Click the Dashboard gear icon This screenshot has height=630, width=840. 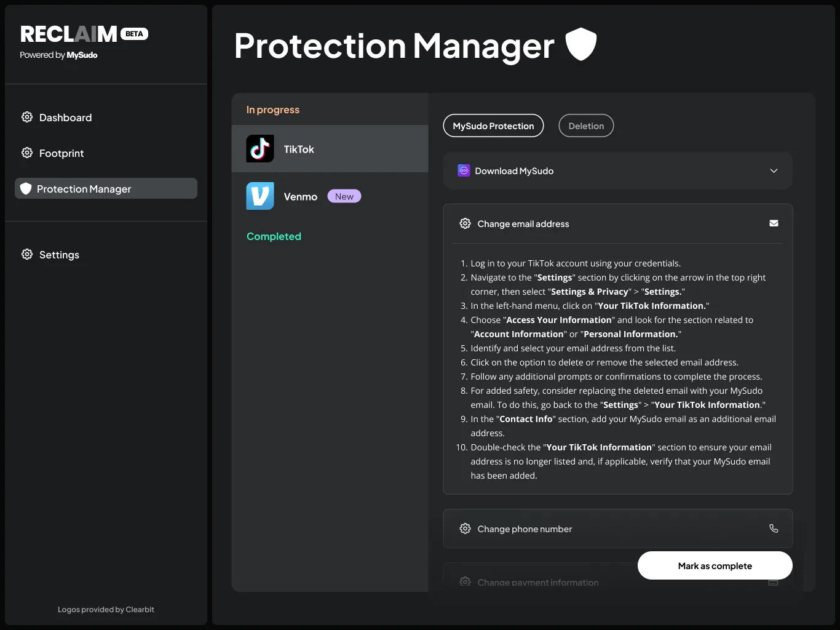tap(27, 117)
